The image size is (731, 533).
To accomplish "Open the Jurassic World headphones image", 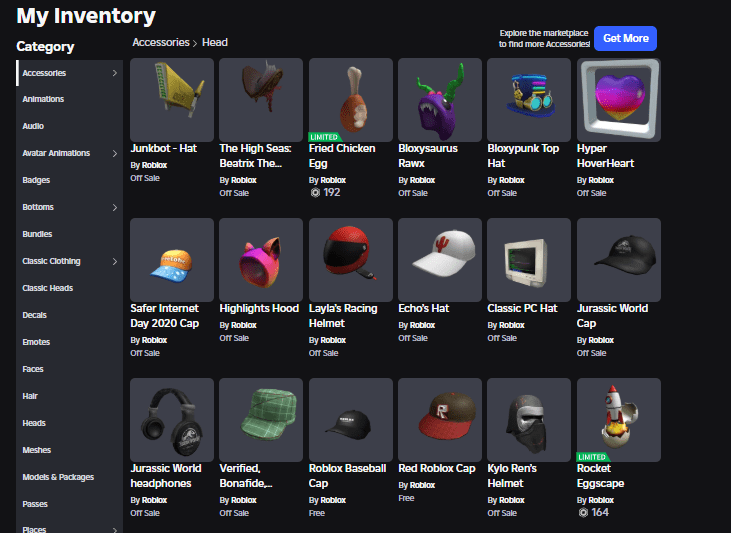I will coord(172,420).
